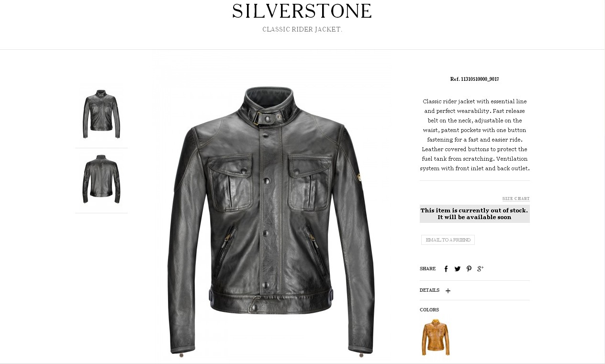
Task: Click the CLASSIC RIDER JACKET subtitle
Action: pos(302,30)
